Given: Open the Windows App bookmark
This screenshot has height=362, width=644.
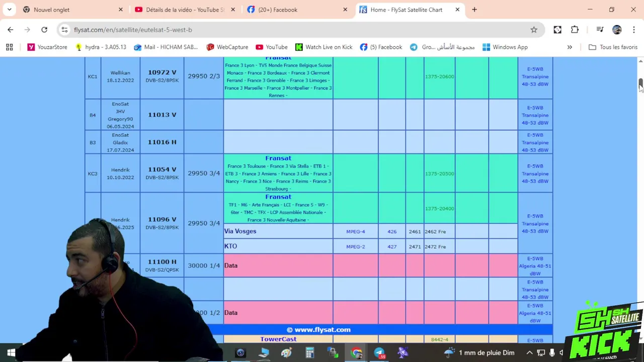Looking at the screenshot, I should [x=505, y=47].
